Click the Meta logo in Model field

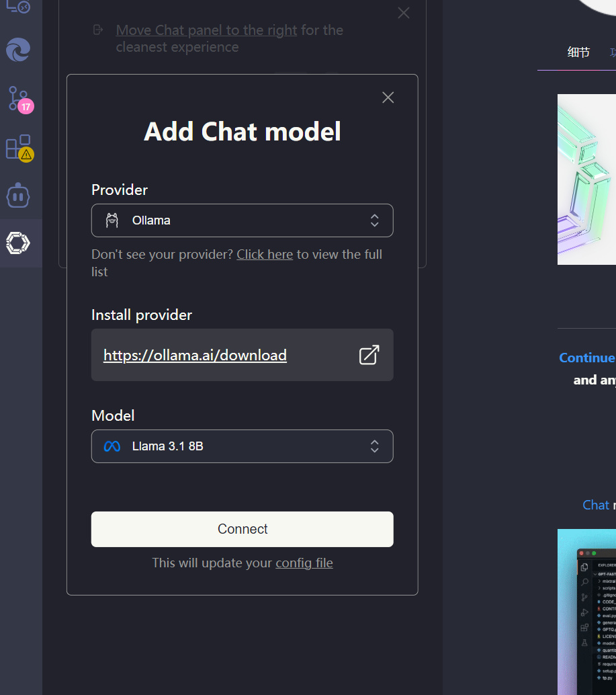click(x=112, y=446)
